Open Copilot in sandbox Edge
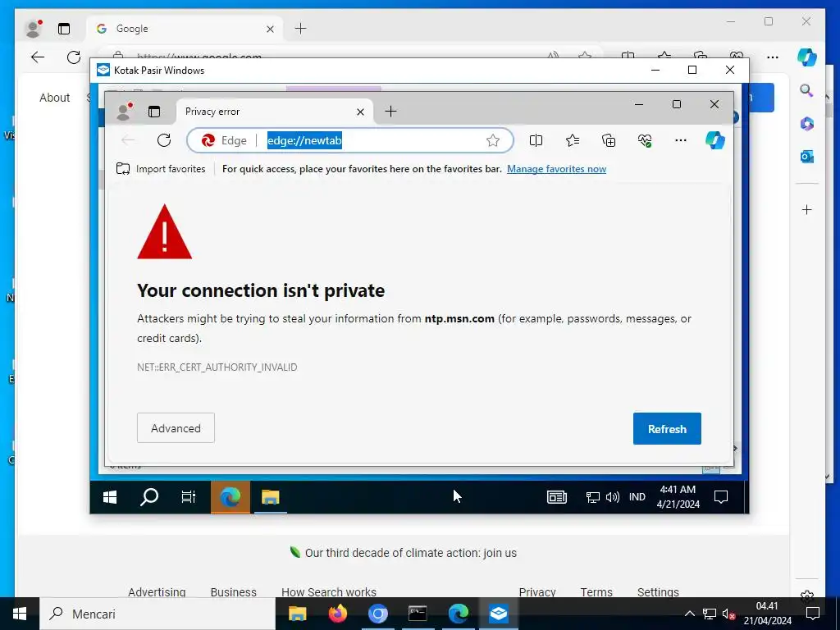 [x=715, y=140]
